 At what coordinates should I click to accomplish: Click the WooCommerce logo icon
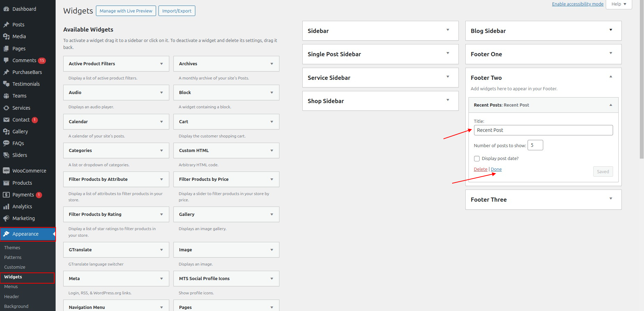tap(6, 171)
